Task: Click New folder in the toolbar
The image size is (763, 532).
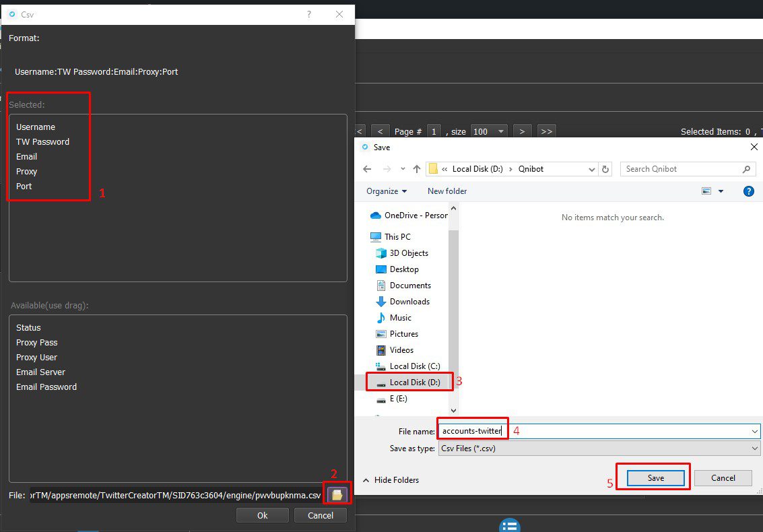Action: pos(447,191)
